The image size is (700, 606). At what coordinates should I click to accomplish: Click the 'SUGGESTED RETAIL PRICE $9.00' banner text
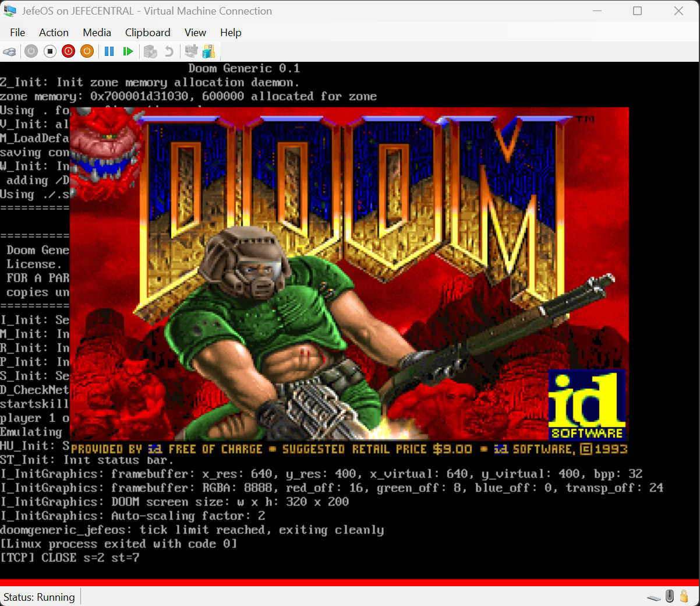coord(377,449)
